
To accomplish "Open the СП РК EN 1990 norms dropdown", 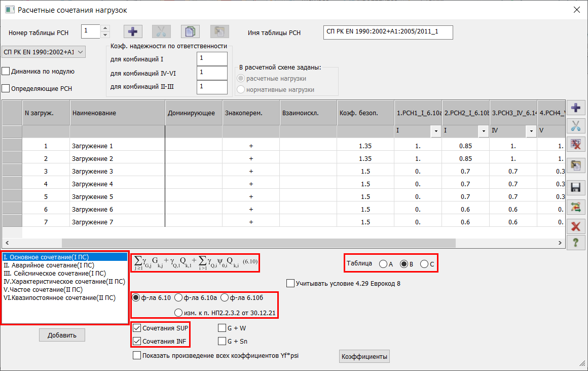I will (x=44, y=52).
